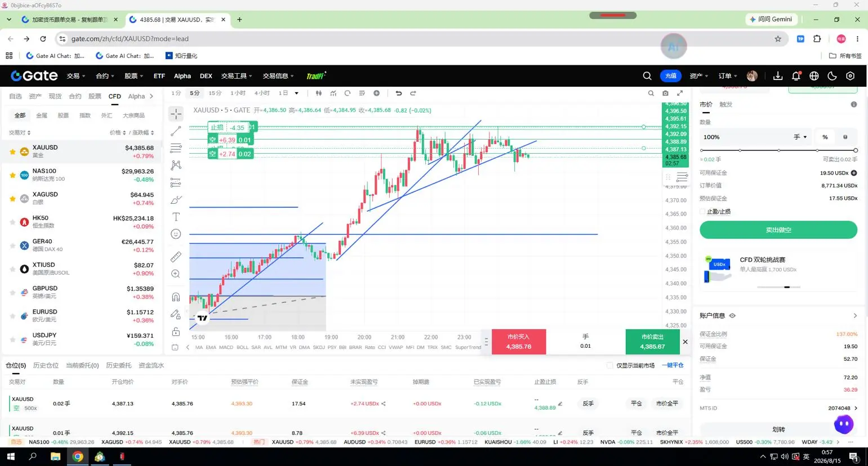Click the 100% quantity input field
The width and height of the screenshot is (868, 466).
click(745, 137)
